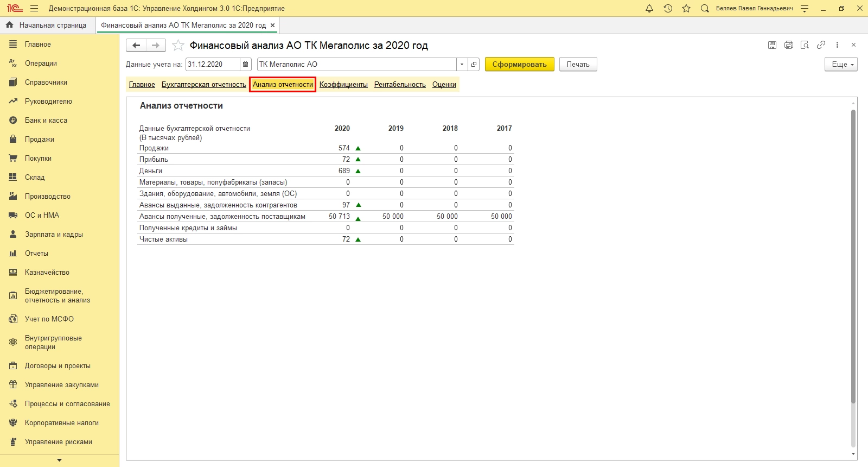This screenshot has height=467, width=868.
Task: Click the home icon of Начальная страница
Action: pos(9,25)
